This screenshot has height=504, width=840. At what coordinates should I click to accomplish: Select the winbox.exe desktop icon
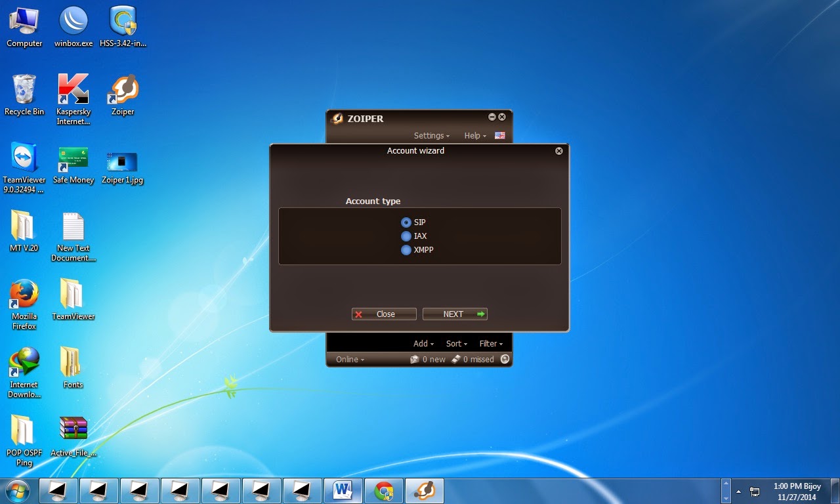pos(73,27)
